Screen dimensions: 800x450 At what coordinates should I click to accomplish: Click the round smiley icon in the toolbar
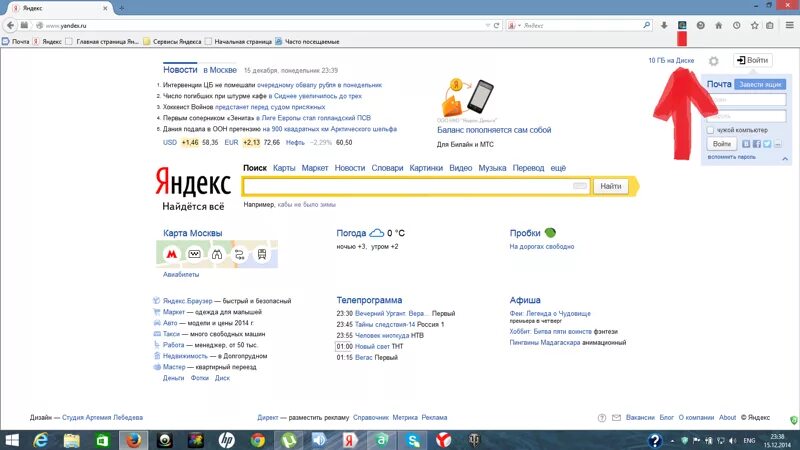pyautogui.click(x=701, y=25)
